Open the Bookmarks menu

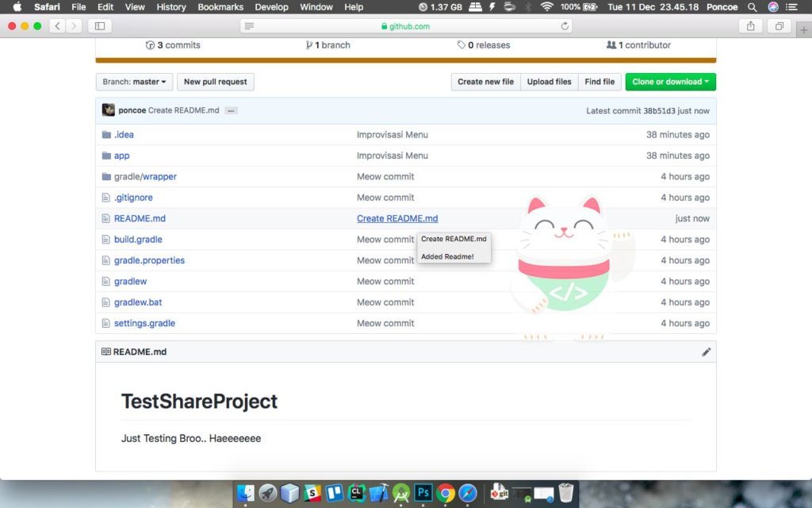(220, 6)
